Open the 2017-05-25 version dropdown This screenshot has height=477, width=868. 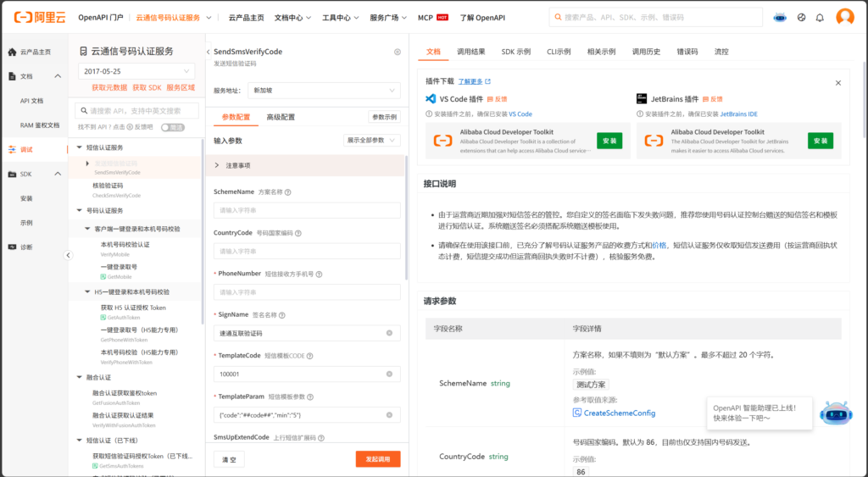click(136, 72)
